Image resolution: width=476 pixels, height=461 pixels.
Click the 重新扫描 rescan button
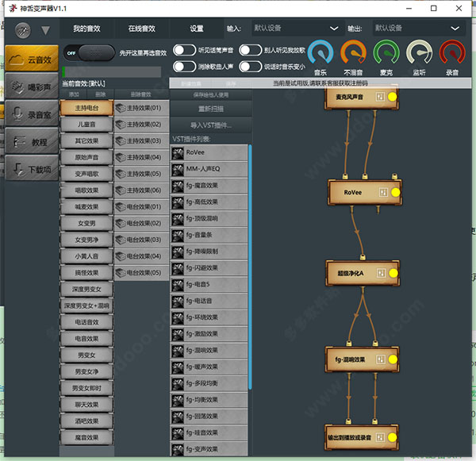211,109
